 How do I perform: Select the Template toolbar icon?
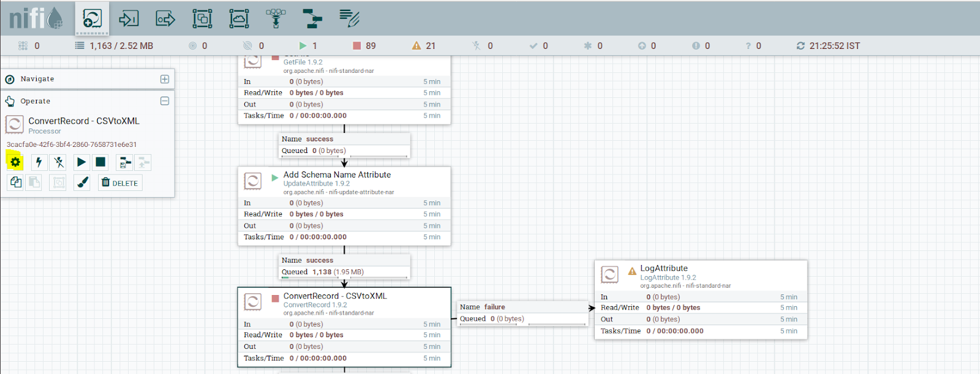point(312,18)
